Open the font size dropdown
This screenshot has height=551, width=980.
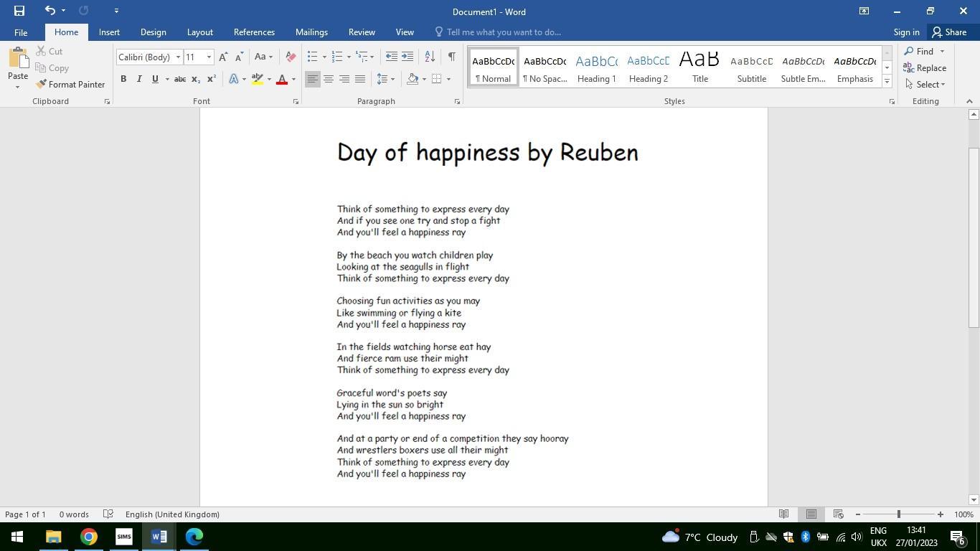point(209,57)
